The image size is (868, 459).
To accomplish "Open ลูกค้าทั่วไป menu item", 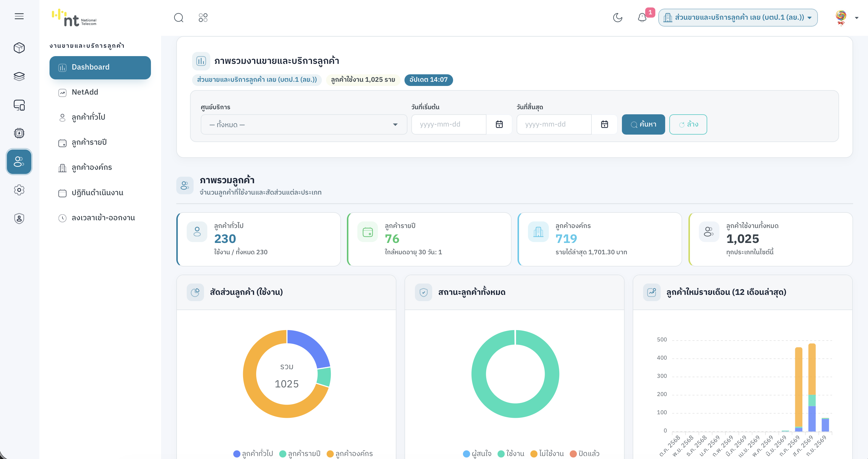I will pyautogui.click(x=100, y=117).
